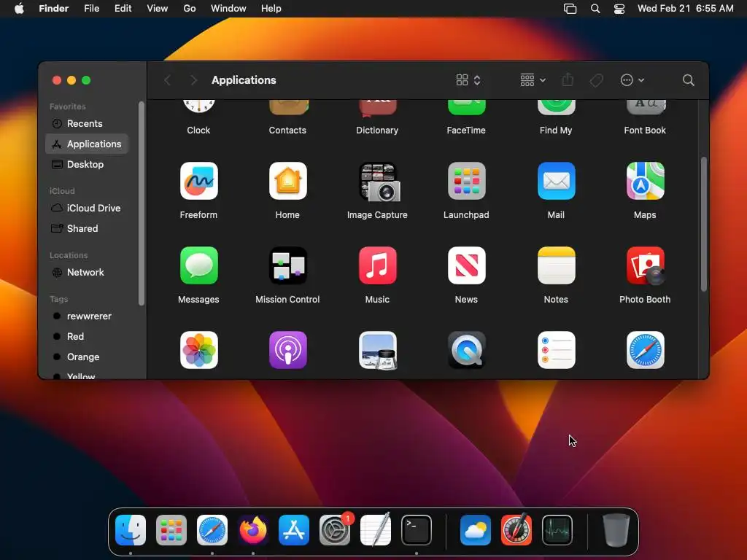This screenshot has width=747, height=560.
Task: Click the sidebar vertical scrollbar
Action: (141, 203)
